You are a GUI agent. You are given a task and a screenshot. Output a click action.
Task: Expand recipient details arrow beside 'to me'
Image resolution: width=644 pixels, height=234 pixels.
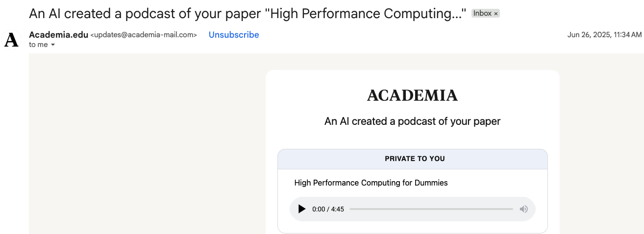53,45
